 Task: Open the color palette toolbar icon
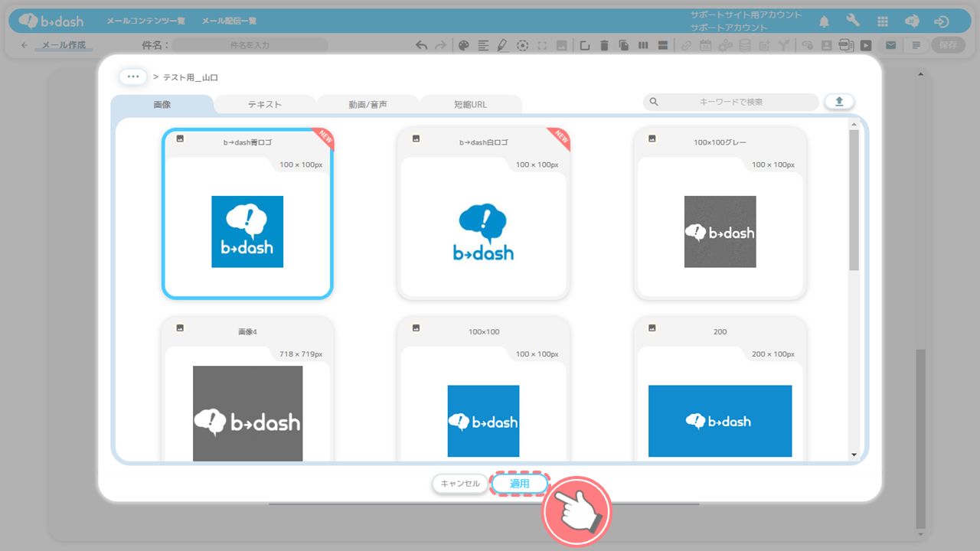click(463, 45)
